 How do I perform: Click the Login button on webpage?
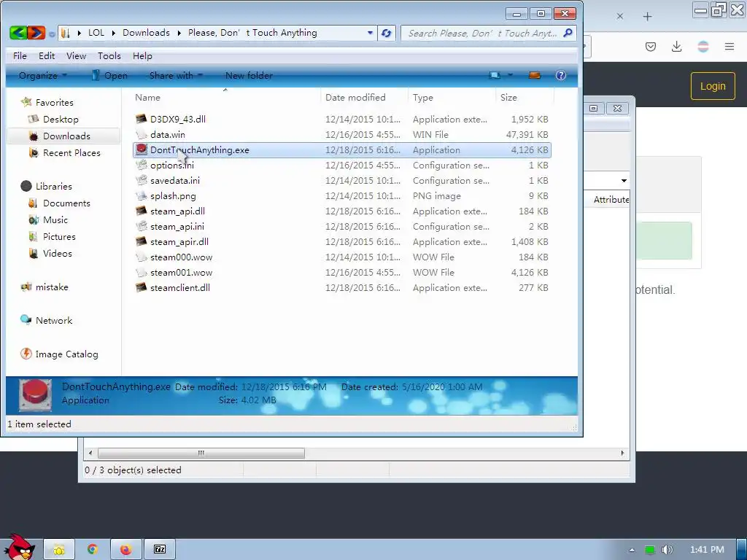(713, 86)
